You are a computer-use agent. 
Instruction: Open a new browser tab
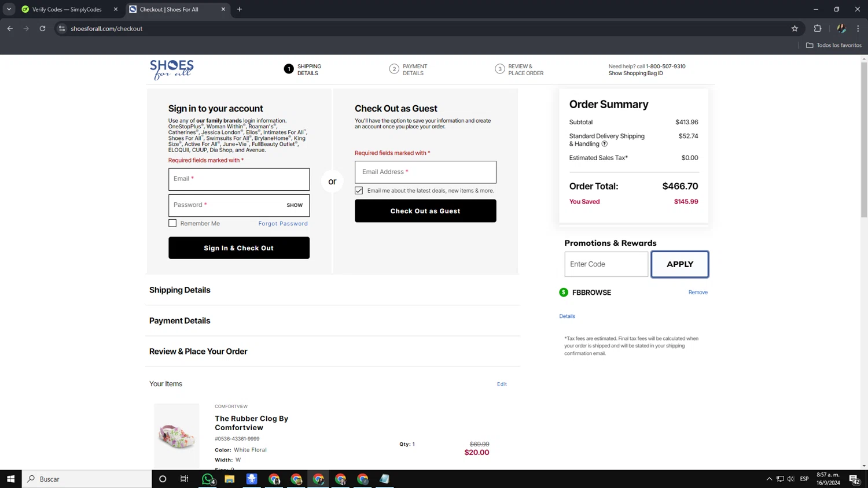point(240,9)
